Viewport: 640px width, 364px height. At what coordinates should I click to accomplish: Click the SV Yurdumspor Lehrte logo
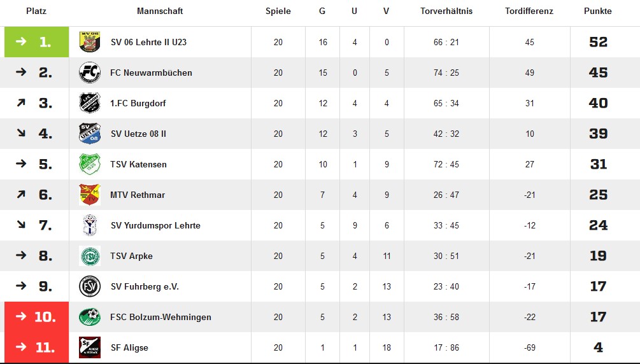tap(90, 225)
